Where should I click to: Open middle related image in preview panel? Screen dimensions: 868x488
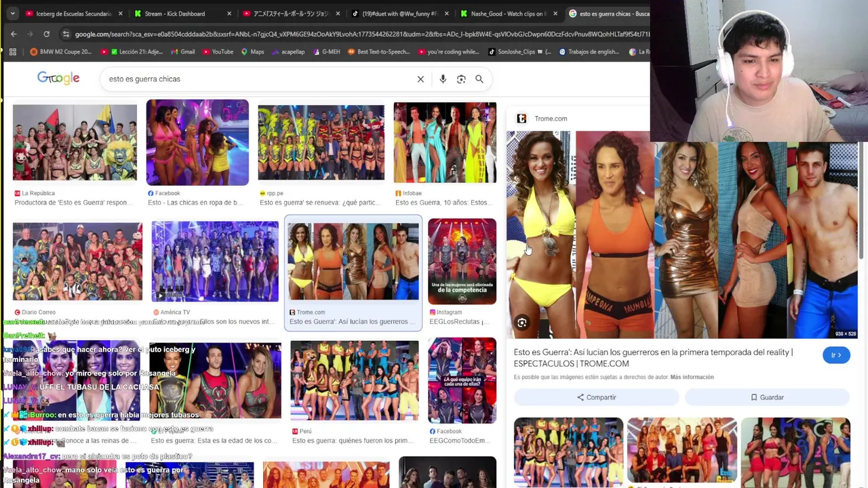pos(682,450)
